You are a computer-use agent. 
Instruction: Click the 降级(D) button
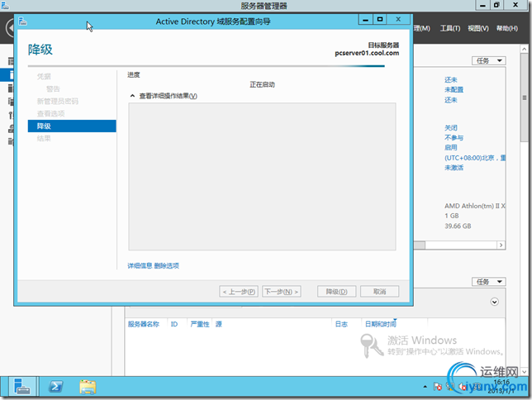pos(336,292)
